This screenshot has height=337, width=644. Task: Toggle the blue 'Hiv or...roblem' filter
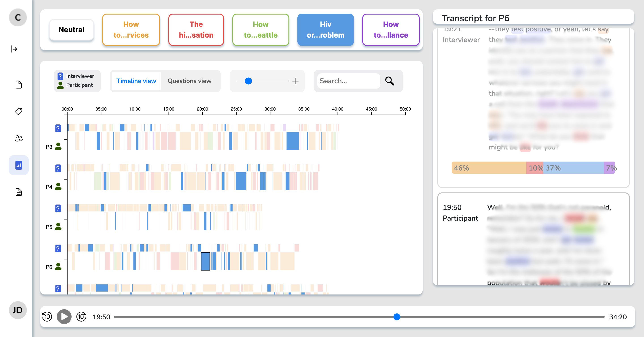326,30
